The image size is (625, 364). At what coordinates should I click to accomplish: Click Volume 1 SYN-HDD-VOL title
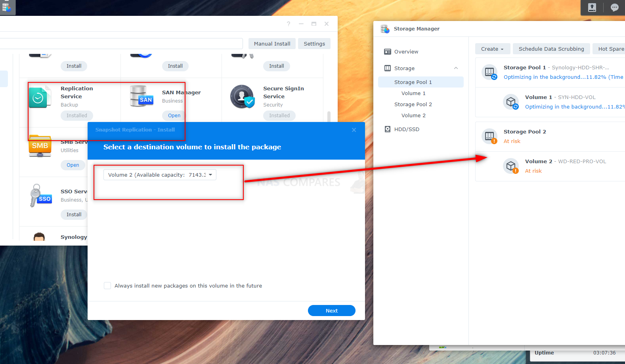click(560, 97)
